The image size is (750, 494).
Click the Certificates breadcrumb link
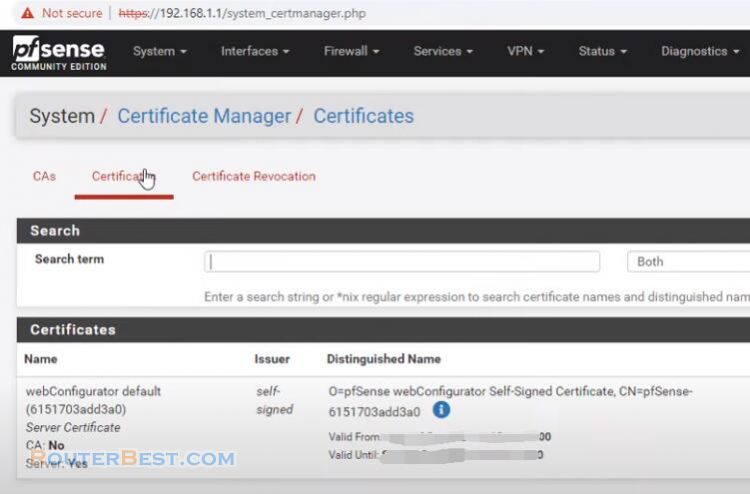[364, 116]
